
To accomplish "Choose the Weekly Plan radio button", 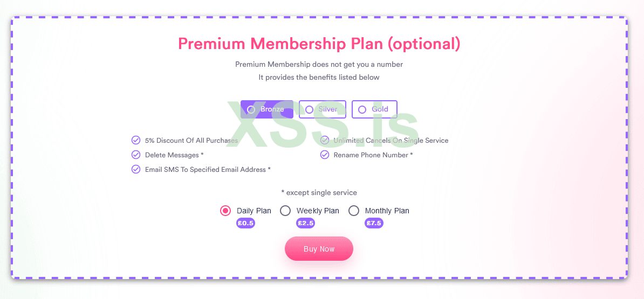I will pos(285,211).
